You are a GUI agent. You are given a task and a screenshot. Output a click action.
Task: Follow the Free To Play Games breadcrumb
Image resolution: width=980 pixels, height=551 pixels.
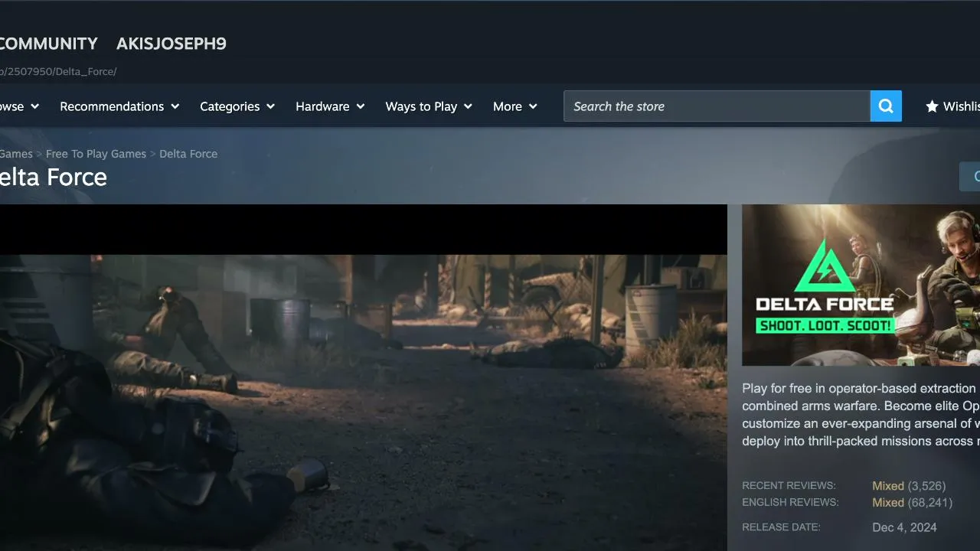[96, 154]
